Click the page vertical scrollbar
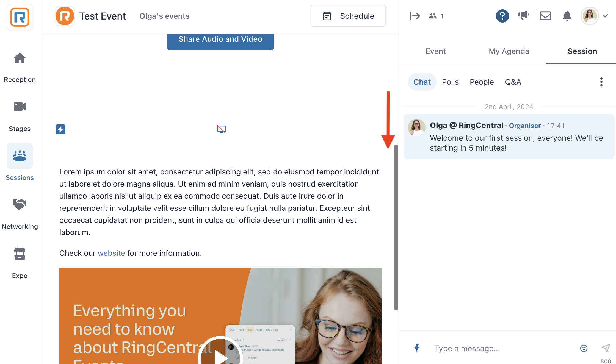 pos(396,227)
